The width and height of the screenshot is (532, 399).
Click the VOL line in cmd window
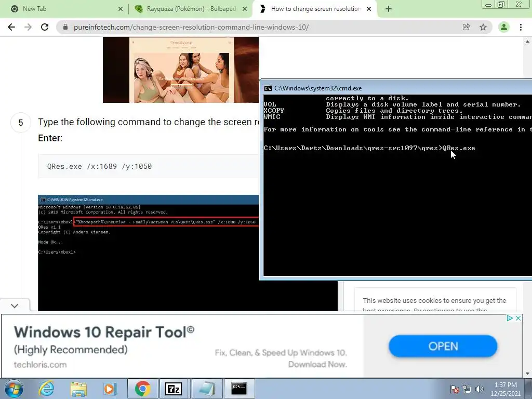coord(392,104)
